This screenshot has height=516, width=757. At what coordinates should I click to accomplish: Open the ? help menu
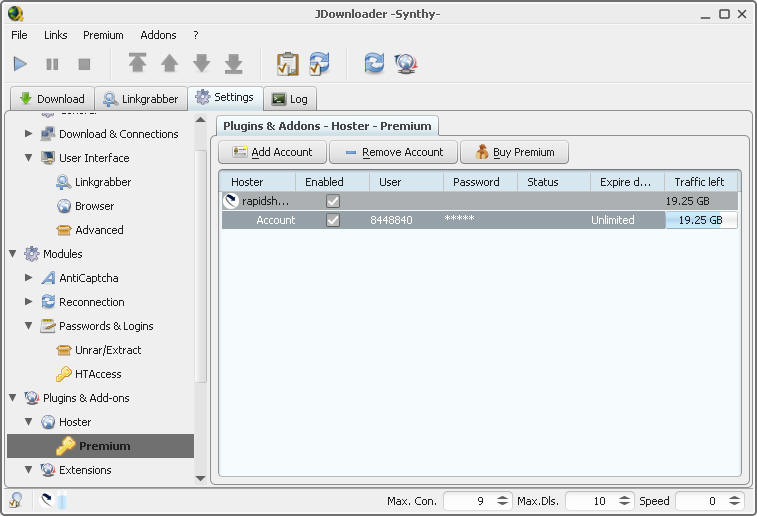click(196, 35)
